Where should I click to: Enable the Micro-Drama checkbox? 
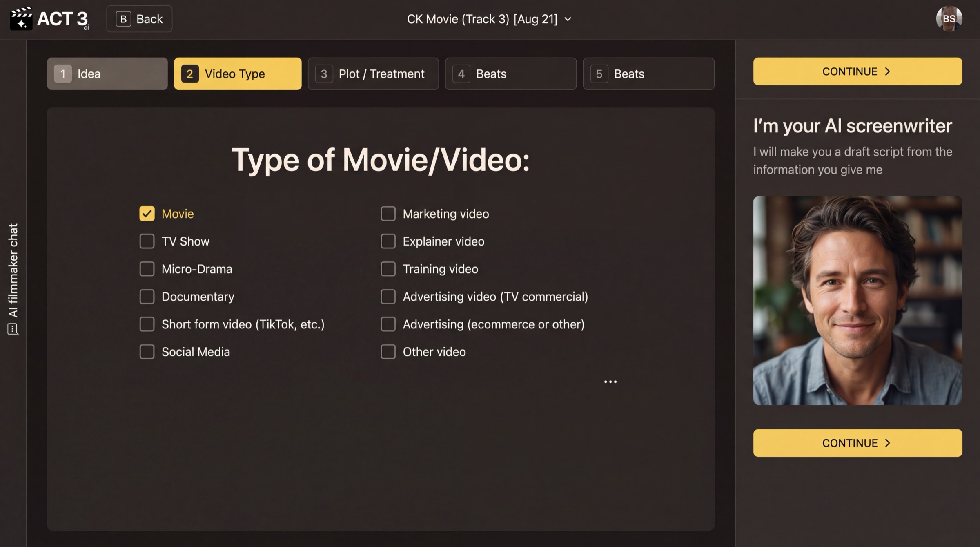pos(147,269)
